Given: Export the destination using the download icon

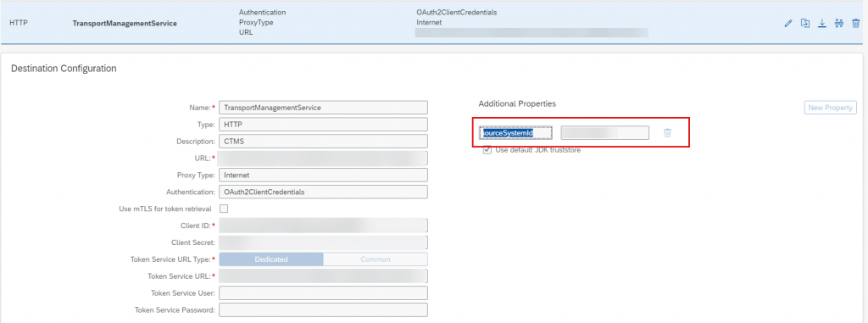Looking at the screenshot, I should 822,23.
